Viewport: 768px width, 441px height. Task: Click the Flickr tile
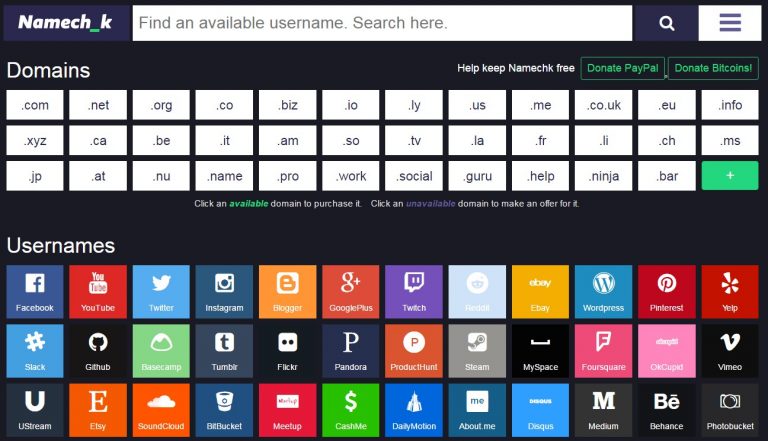coord(288,351)
